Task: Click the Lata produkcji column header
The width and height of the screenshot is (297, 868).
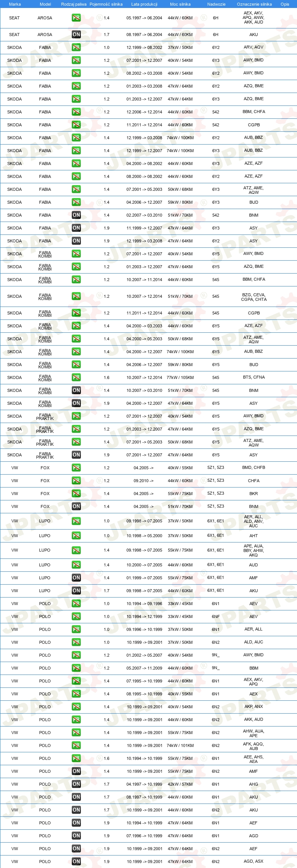Action: pyautogui.click(x=144, y=4)
